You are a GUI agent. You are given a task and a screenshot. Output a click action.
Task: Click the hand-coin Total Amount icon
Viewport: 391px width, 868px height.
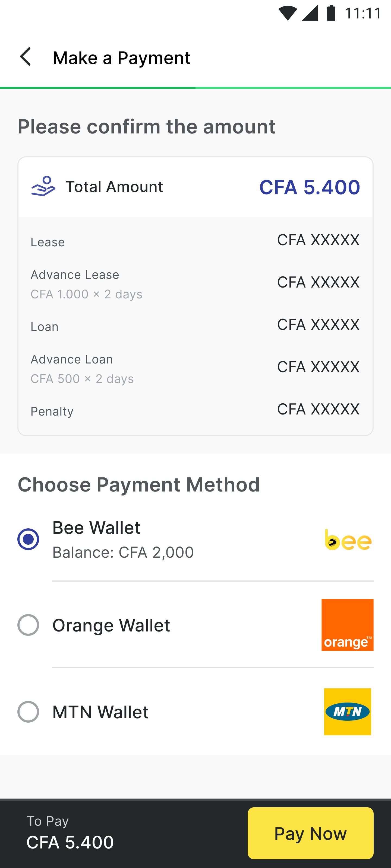coord(43,186)
